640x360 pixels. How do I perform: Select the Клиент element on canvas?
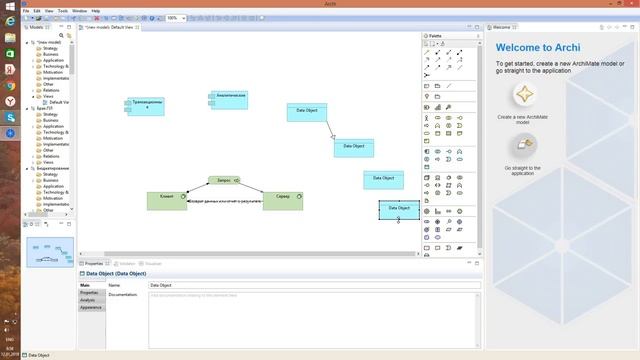167,201
